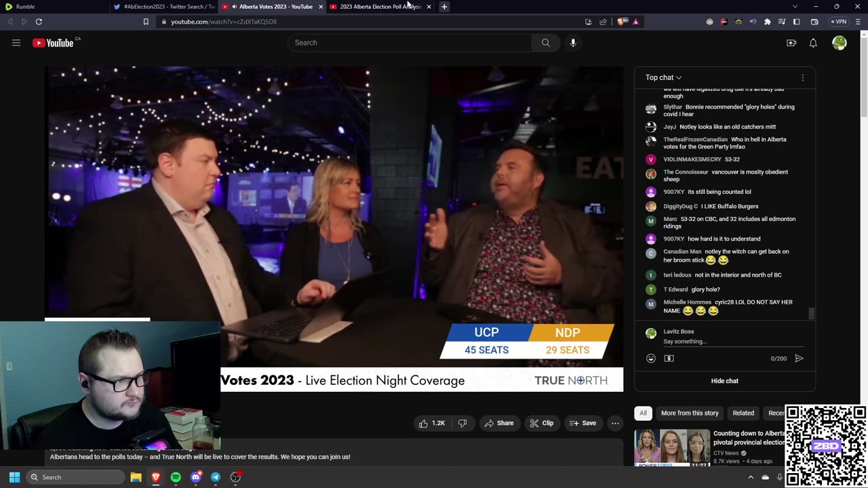Open more video actions ellipsis

coord(615,423)
